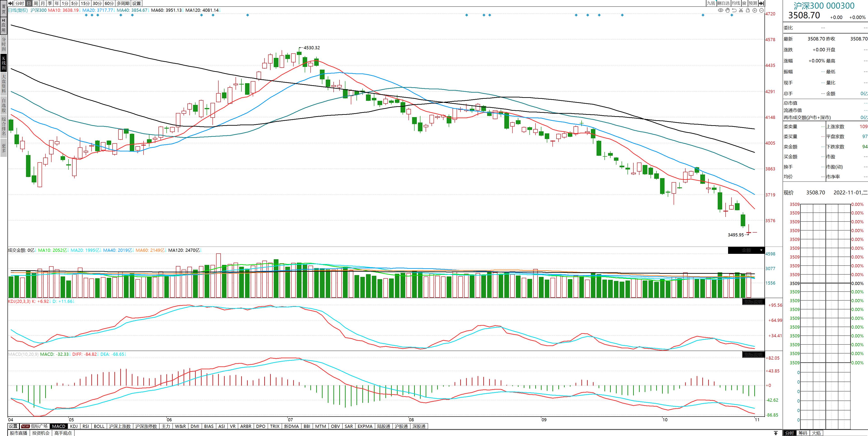Select the hand pan tool icon
The width and height of the screenshot is (868, 436).
point(727,10)
